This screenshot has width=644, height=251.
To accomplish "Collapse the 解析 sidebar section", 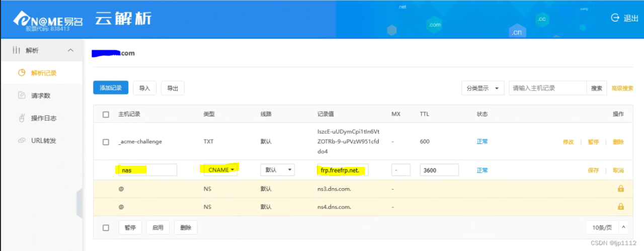I will [x=70, y=50].
